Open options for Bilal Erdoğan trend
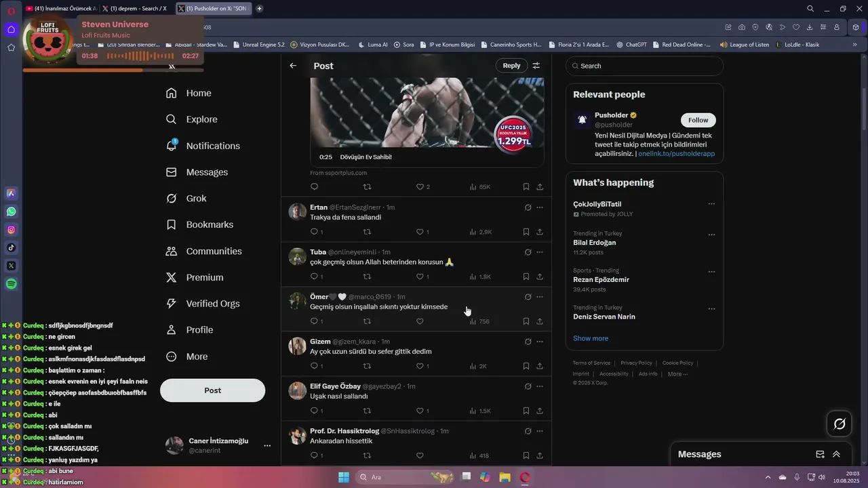Image resolution: width=868 pixels, height=488 pixels. click(x=711, y=235)
